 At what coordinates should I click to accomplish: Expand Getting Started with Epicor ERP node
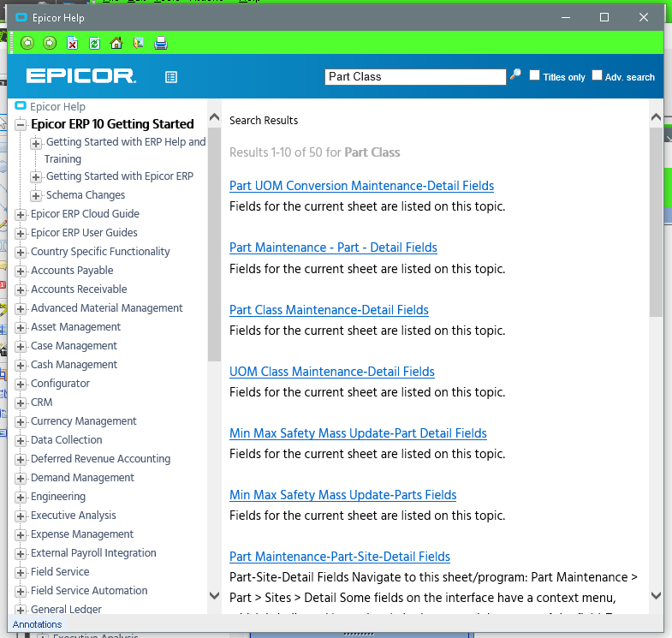coord(36,176)
